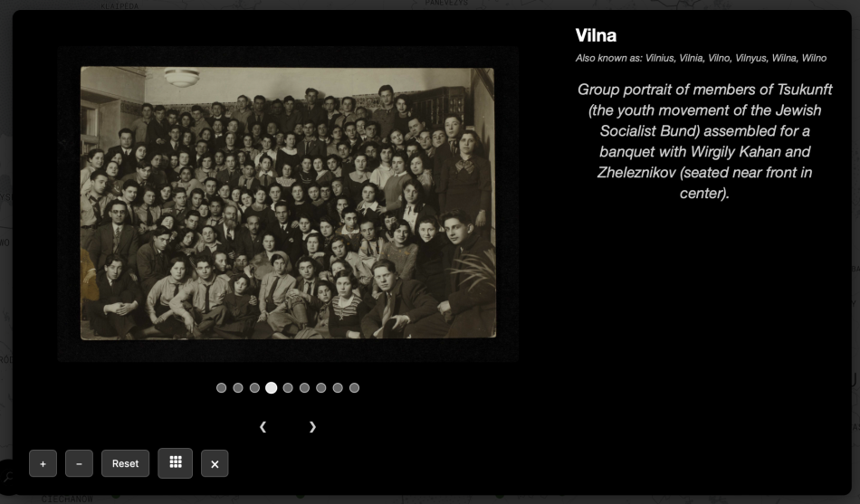Zoom out with the minus button
Image resolution: width=860 pixels, height=504 pixels.
tap(79, 463)
